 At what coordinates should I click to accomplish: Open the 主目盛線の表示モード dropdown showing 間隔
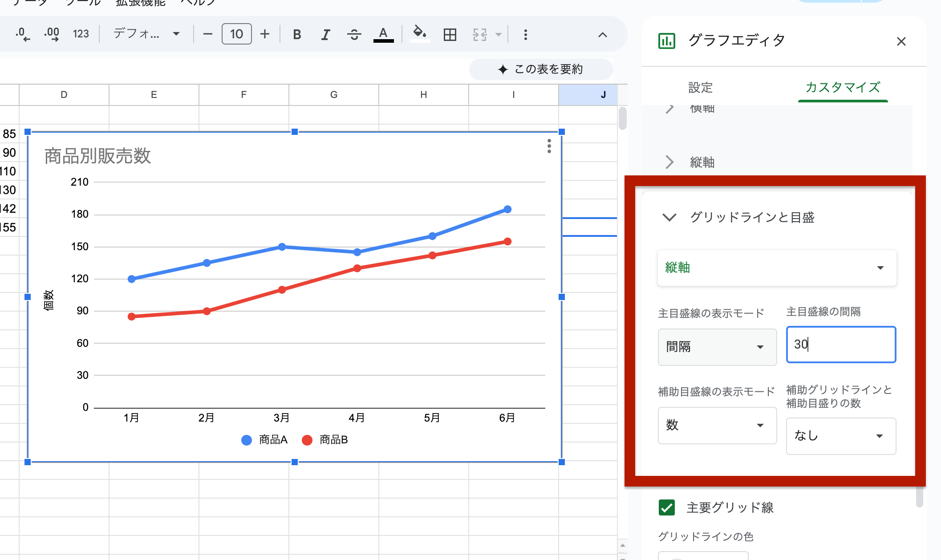coord(717,347)
